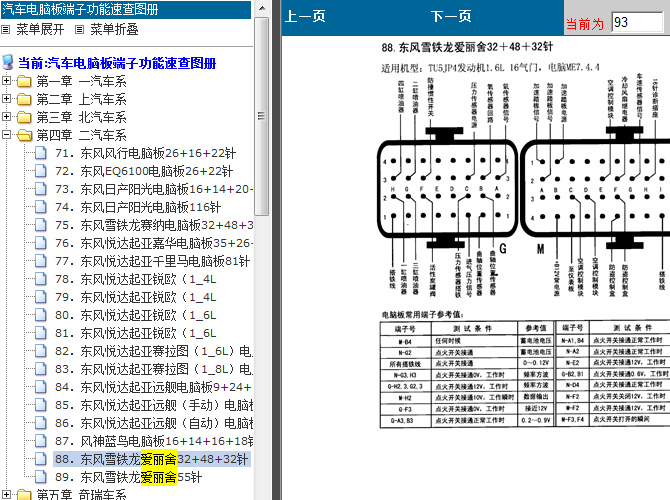The height and width of the screenshot is (500, 670).
Task: Go to previous page with 上一页
Action: (x=305, y=17)
